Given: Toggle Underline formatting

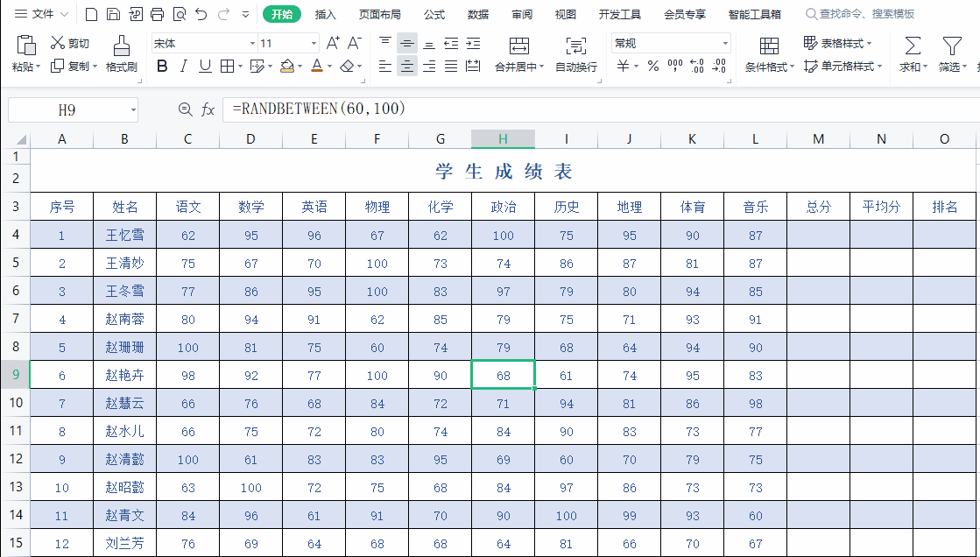Looking at the screenshot, I should point(205,66).
